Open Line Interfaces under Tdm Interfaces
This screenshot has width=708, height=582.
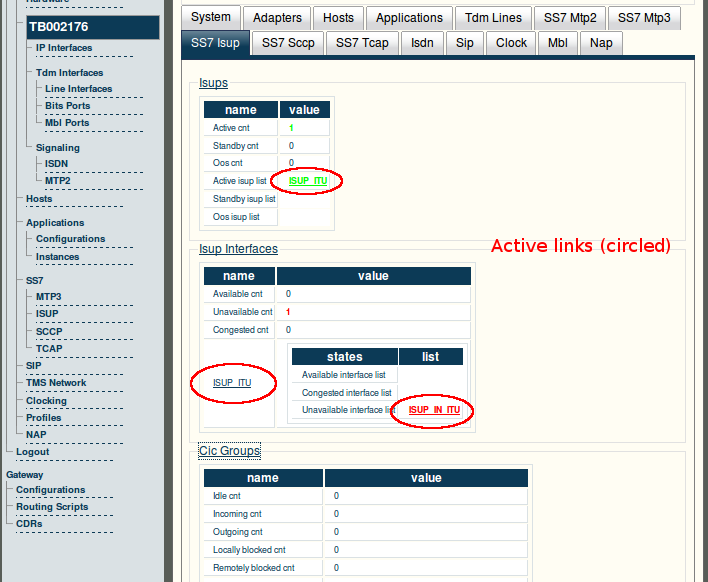tap(79, 89)
